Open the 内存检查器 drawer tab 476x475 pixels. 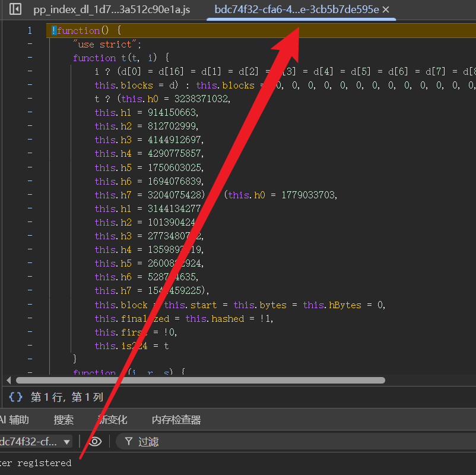(176, 420)
